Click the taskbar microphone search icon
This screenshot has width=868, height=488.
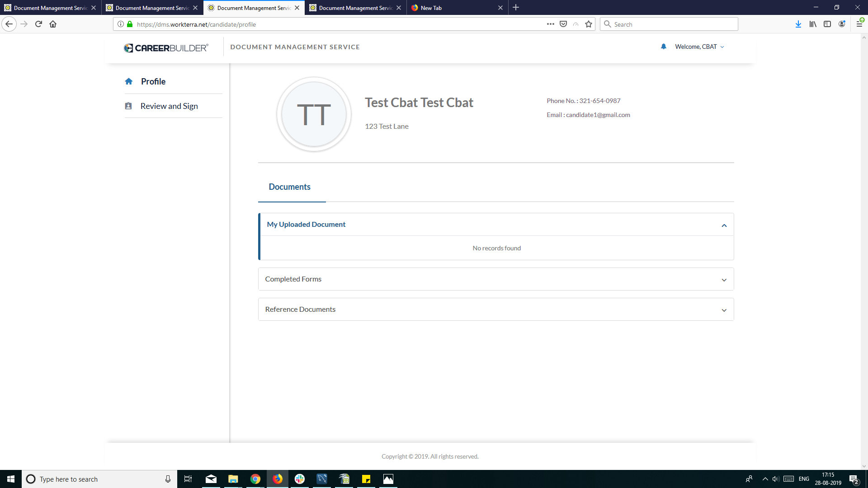[168, 479]
